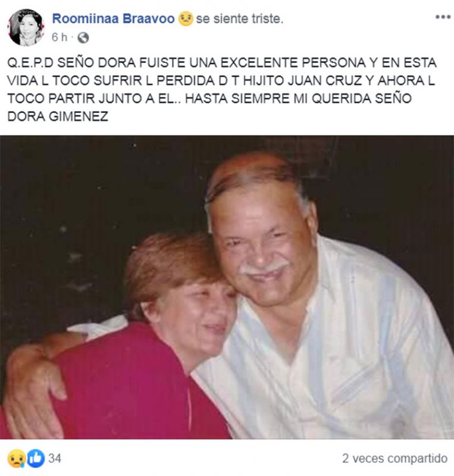Open Roomiinaa Braavoo's profile picture

click(x=26, y=27)
